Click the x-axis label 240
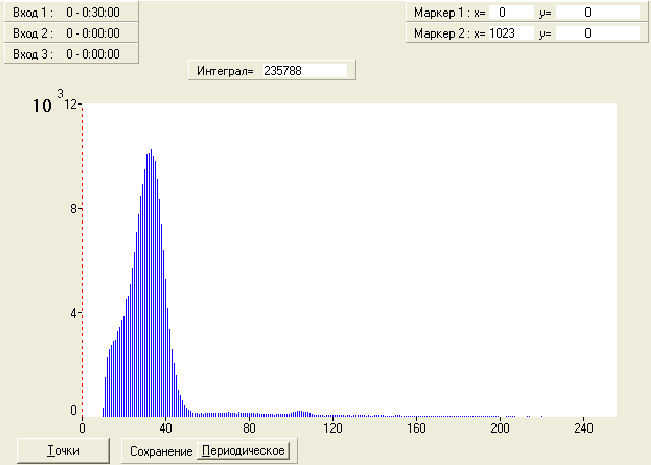Image resolution: width=651 pixels, height=465 pixels. point(584,428)
